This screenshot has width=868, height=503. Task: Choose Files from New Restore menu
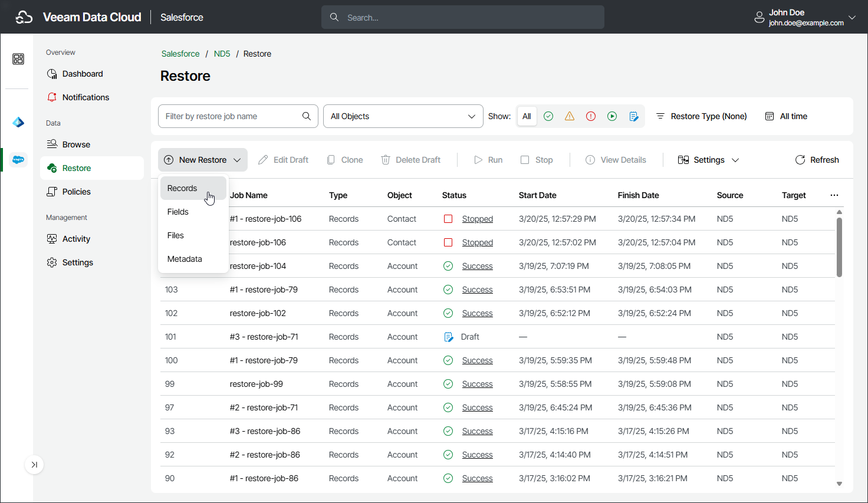(193, 235)
